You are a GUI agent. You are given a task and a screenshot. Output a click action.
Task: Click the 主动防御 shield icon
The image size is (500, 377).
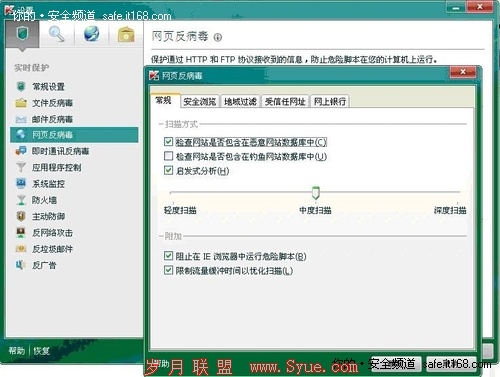click(21, 216)
